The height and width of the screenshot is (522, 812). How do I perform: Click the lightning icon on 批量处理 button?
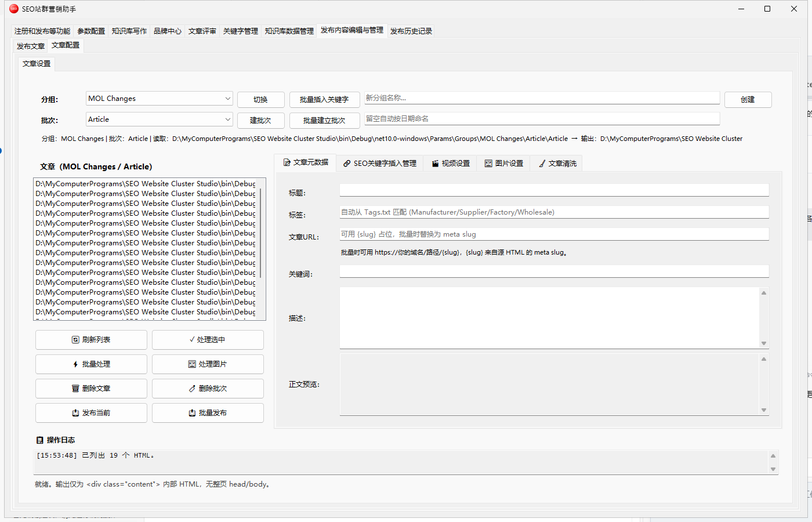75,364
